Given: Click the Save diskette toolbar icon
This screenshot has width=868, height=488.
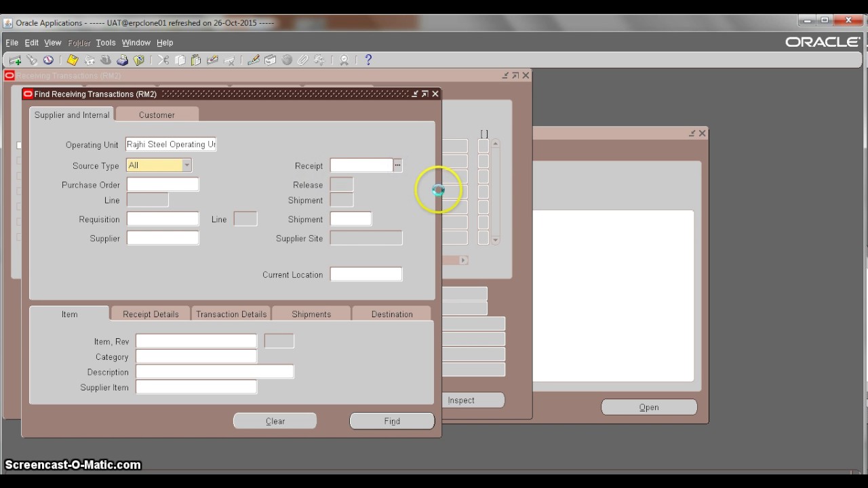Looking at the screenshot, I should coord(73,60).
